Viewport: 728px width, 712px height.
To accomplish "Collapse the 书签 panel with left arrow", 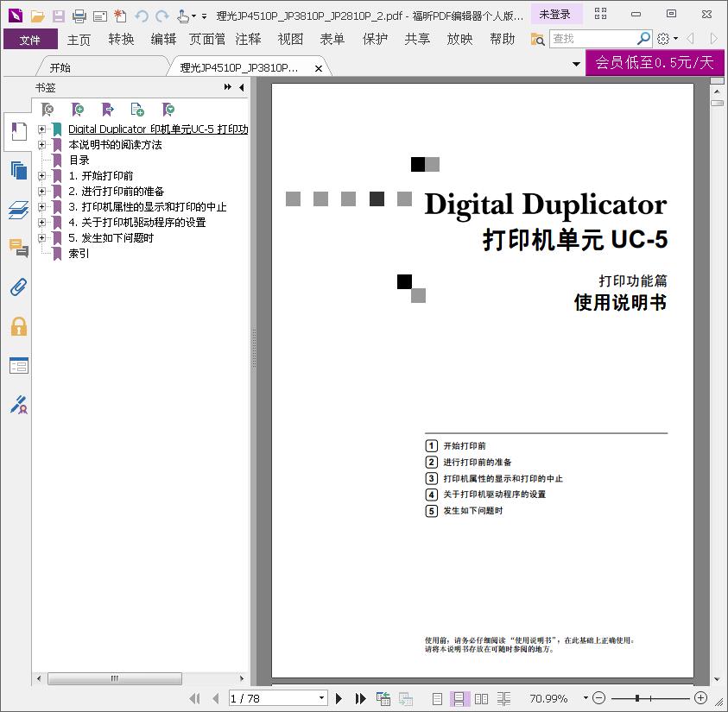I will click(242, 87).
